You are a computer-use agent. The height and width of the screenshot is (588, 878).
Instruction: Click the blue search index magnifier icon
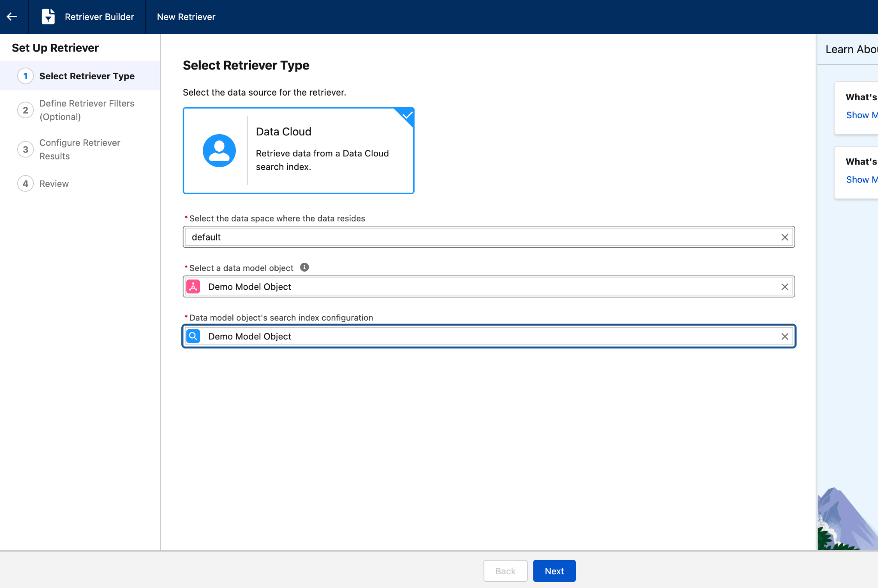click(193, 336)
